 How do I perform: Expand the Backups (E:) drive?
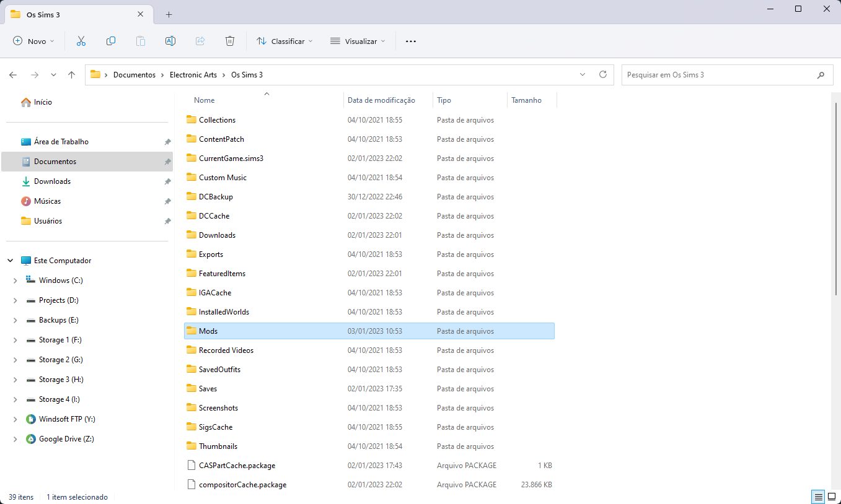(x=15, y=320)
